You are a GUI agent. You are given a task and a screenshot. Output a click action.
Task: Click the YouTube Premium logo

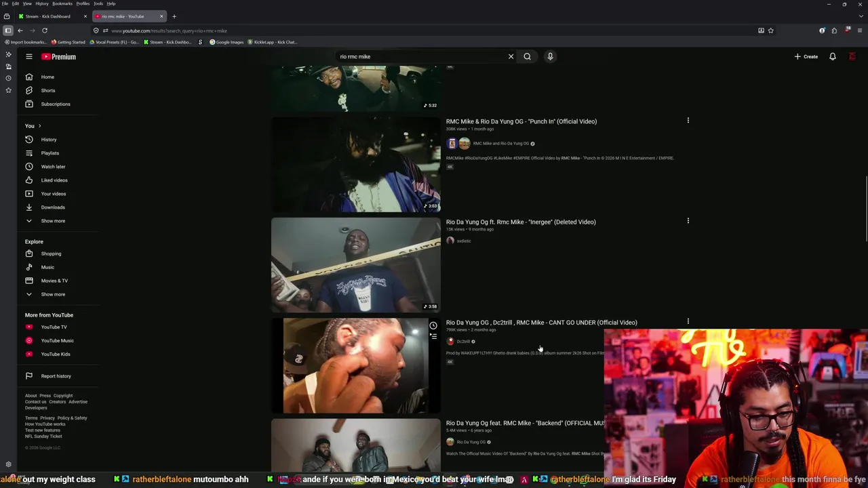58,57
